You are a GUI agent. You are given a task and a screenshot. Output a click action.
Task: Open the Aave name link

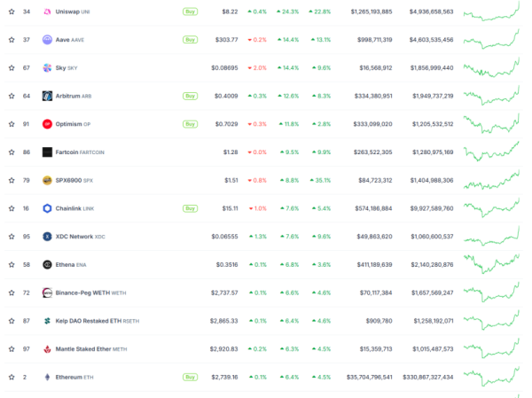(69, 40)
